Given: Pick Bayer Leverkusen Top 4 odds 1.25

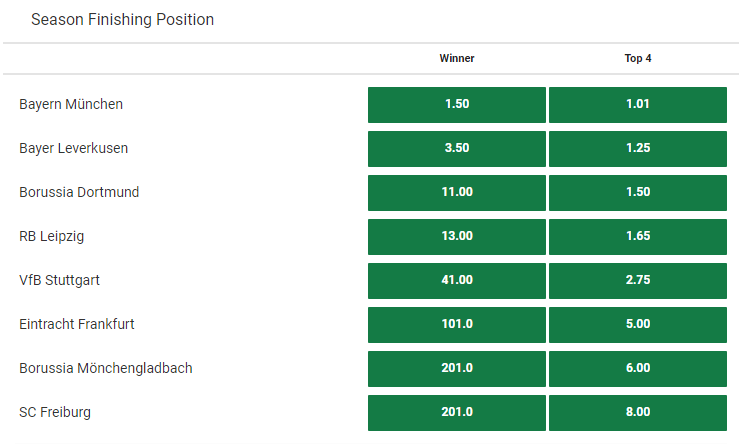Looking at the screenshot, I should pos(638,148).
